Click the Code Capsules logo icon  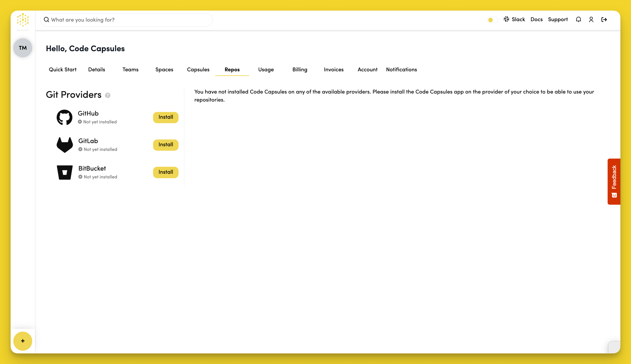coord(23,20)
